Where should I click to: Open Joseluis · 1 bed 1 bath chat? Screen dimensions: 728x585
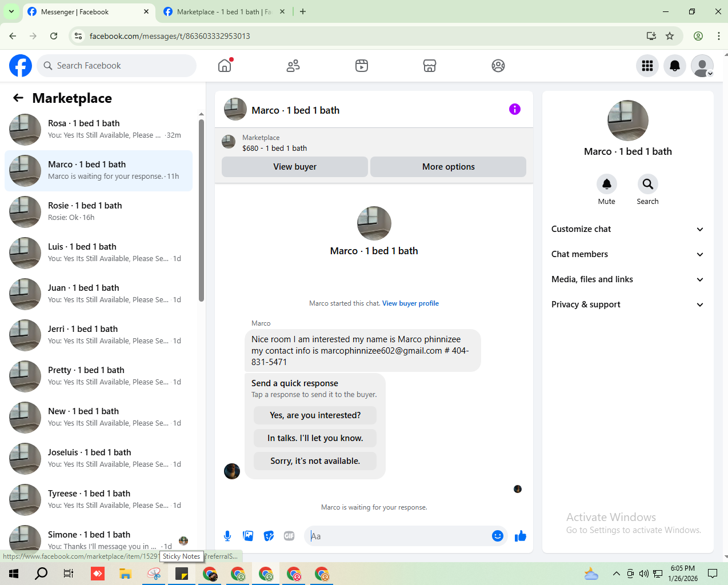pyautogui.click(x=98, y=459)
